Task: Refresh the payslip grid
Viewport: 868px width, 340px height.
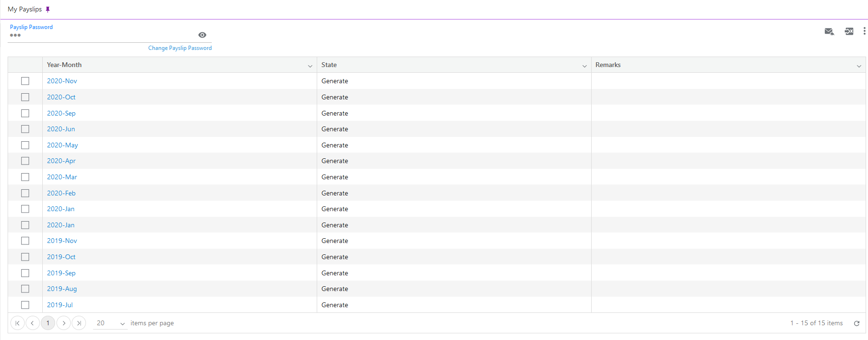Action: pyautogui.click(x=857, y=323)
